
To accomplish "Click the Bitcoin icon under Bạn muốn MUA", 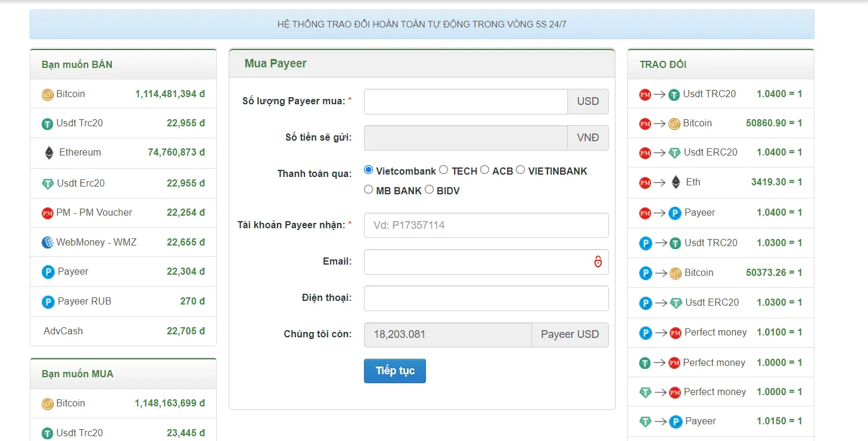I will [48, 403].
